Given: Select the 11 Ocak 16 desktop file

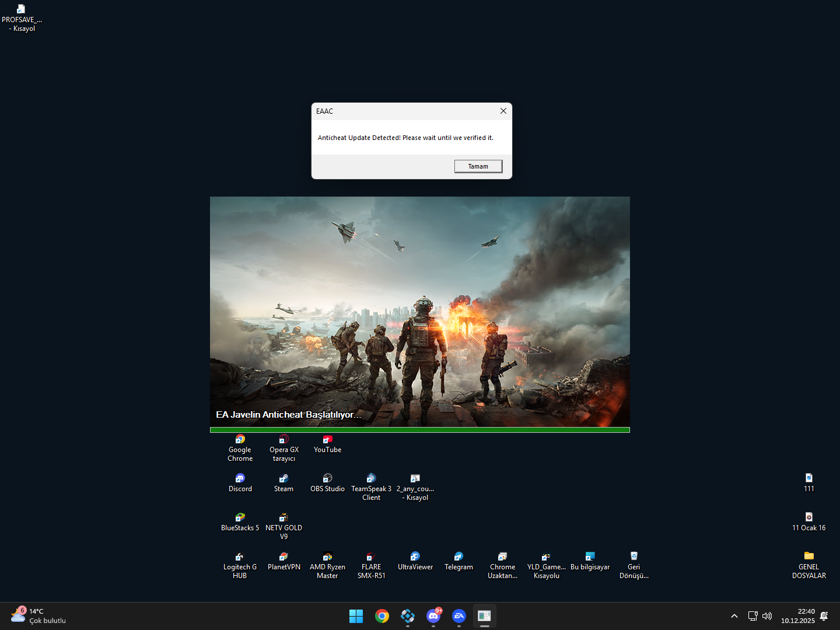Looking at the screenshot, I should [808, 522].
